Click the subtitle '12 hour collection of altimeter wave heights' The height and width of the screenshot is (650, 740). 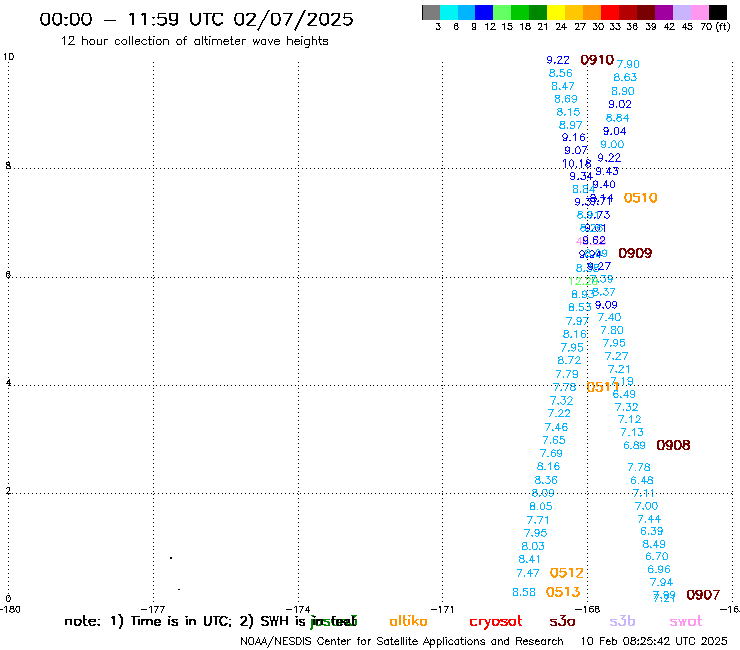pos(194,41)
